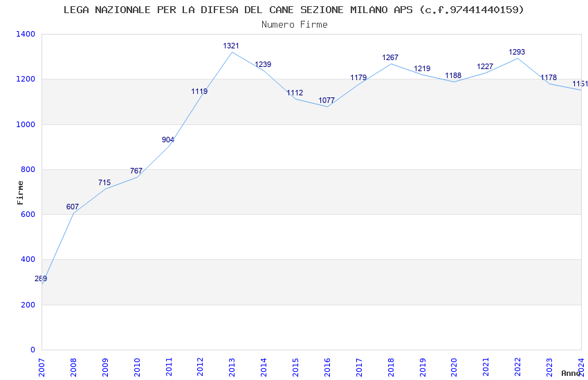The image size is (588, 380).
Task: Click the data label 607
Action: (73, 207)
